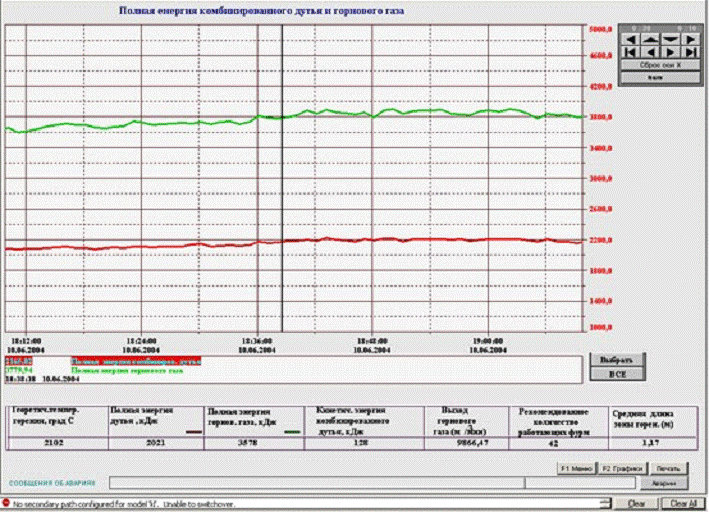Click the 'Аварии' alarms button
This screenshot has height=512, width=709.
664,483
